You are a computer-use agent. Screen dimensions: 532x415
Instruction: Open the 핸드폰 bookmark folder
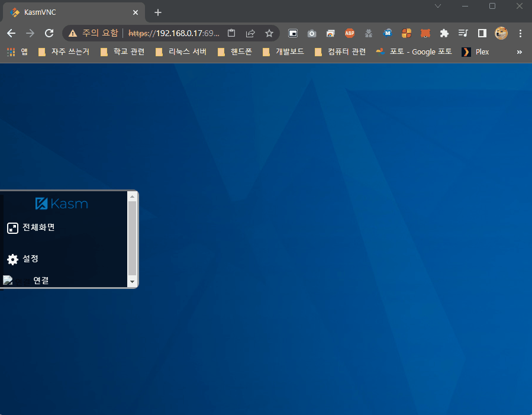pyautogui.click(x=235, y=52)
